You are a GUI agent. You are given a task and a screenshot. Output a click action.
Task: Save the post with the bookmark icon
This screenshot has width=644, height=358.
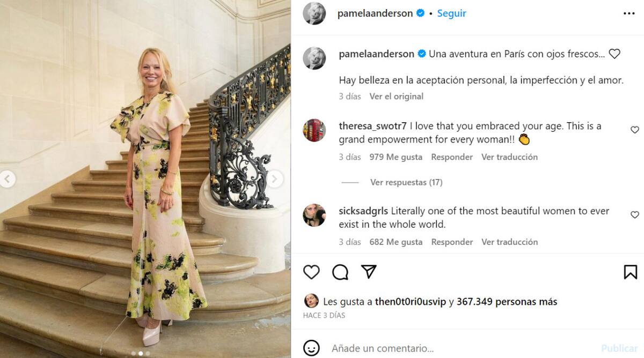click(x=631, y=272)
